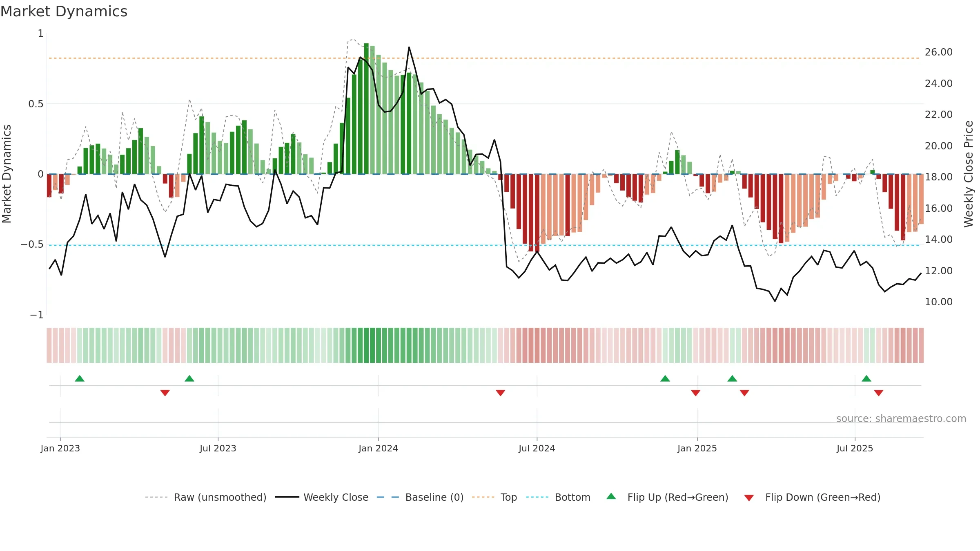Click the −0.5 tick on the left axis
The height and width of the screenshot is (551, 980).
click(x=32, y=244)
